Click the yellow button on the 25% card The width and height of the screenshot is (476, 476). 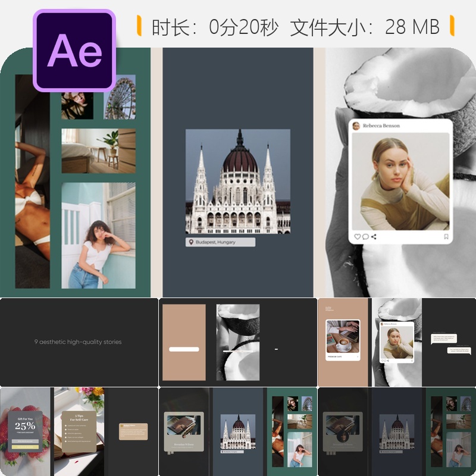pos(26,446)
